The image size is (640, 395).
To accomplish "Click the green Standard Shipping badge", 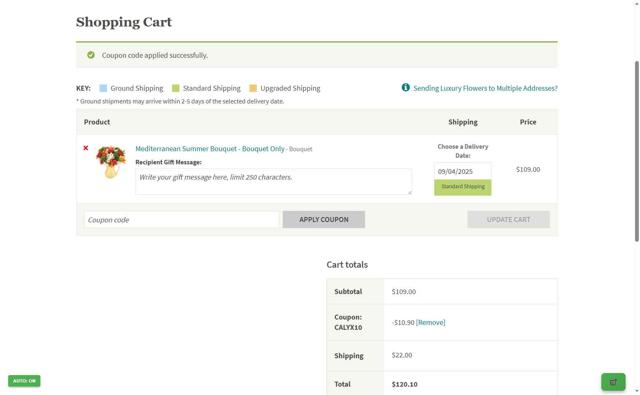I will (462, 187).
